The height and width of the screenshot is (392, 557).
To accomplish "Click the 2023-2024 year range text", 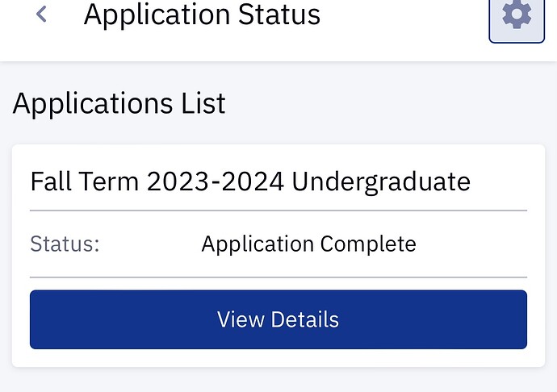I will coord(216,181).
